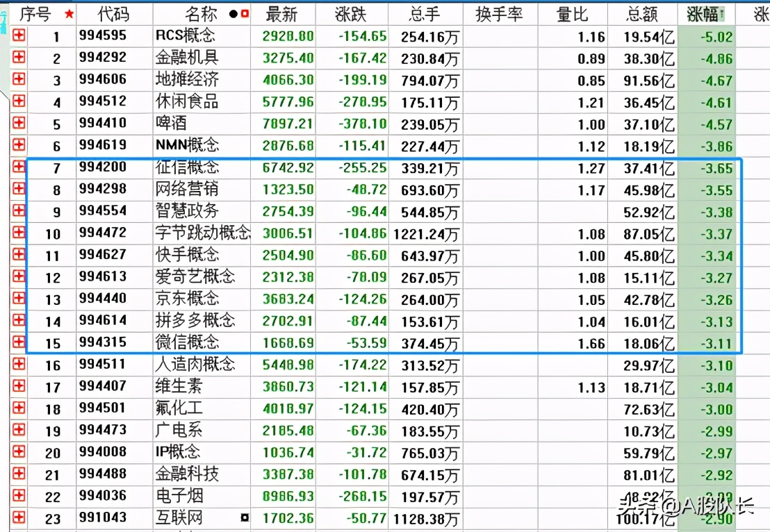Click percentage value -3.65
The width and height of the screenshot is (770, 532).
(x=716, y=168)
